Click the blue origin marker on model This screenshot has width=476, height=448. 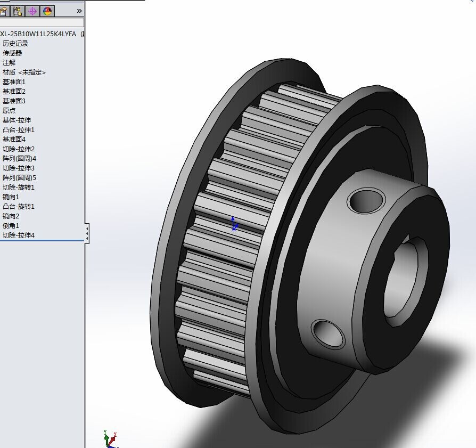[234, 224]
